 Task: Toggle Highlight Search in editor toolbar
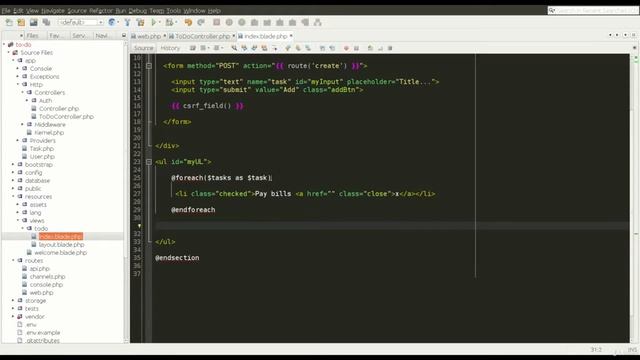[x=264, y=48]
